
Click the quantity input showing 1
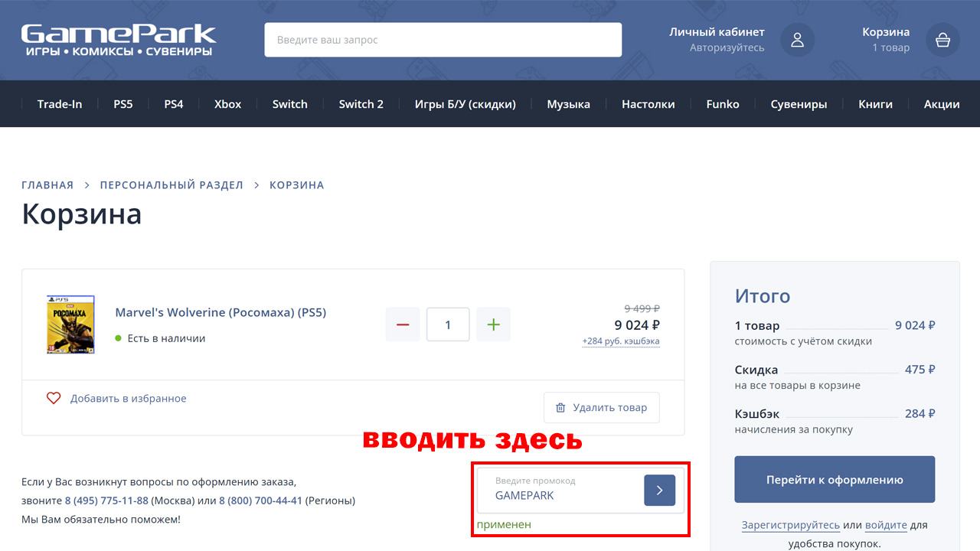(x=448, y=324)
